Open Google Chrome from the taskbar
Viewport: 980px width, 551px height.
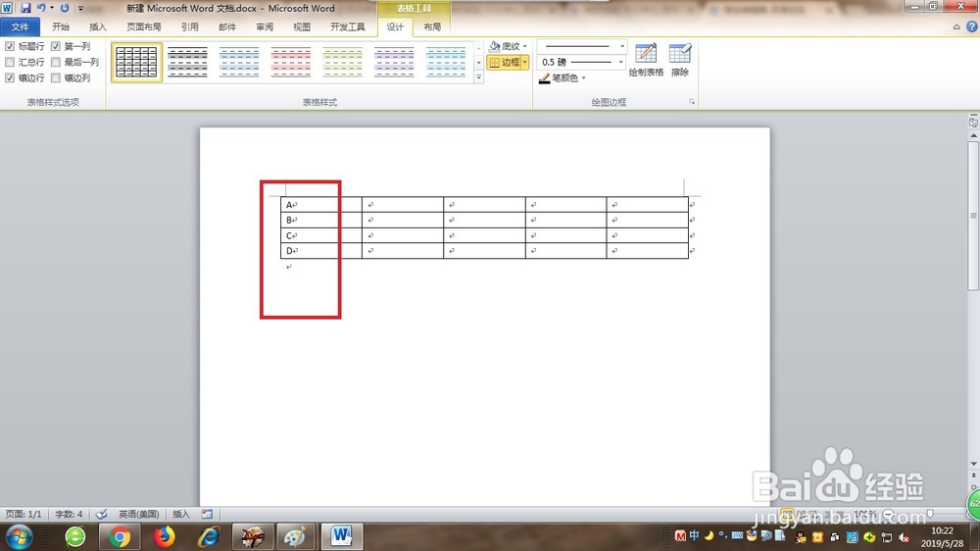pos(120,536)
